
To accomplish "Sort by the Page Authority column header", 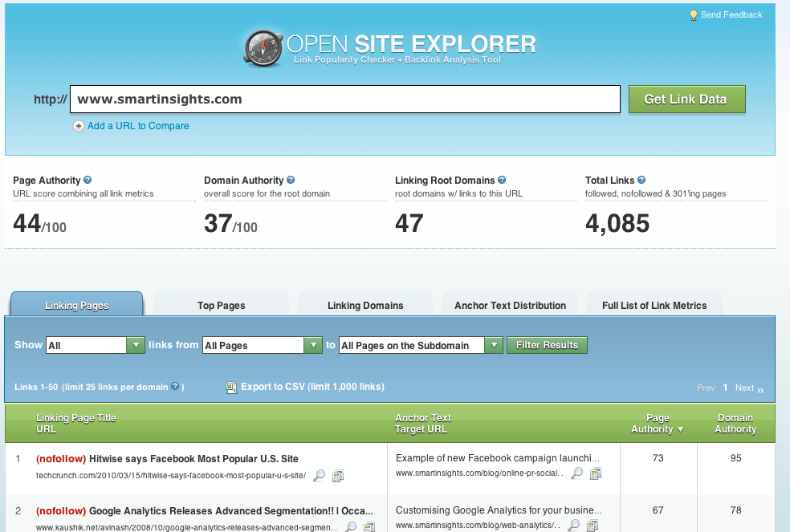I will coord(657,423).
